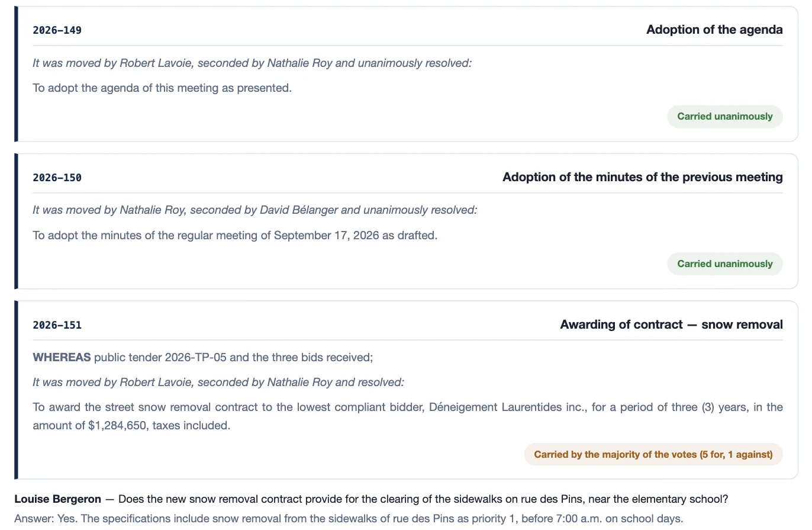Click the 'Awarding of contract — snow removal' title
The height and width of the screenshot is (530, 812).
[x=671, y=325]
